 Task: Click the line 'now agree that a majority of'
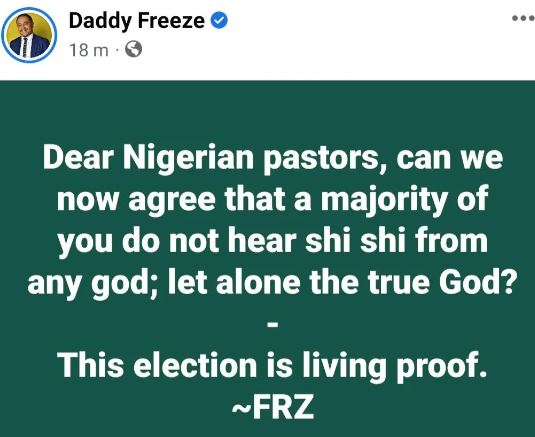(x=272, y=201)
